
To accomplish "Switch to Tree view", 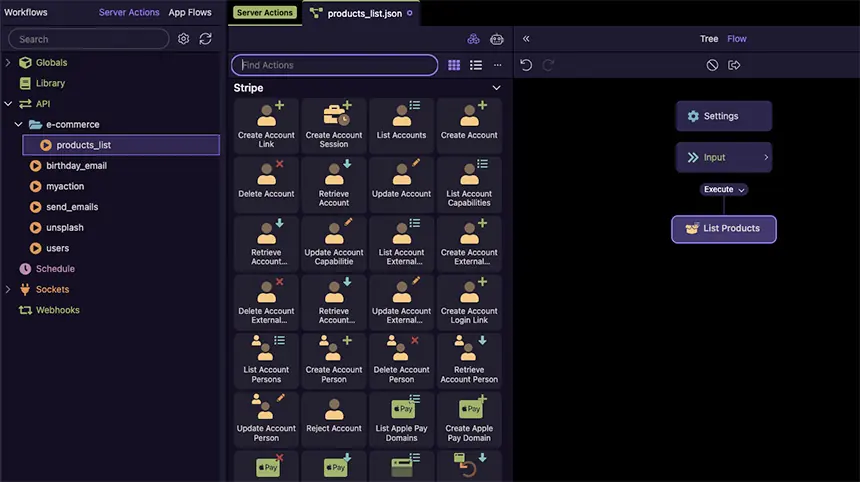I will pyautogui.click(x=709, y=39).
